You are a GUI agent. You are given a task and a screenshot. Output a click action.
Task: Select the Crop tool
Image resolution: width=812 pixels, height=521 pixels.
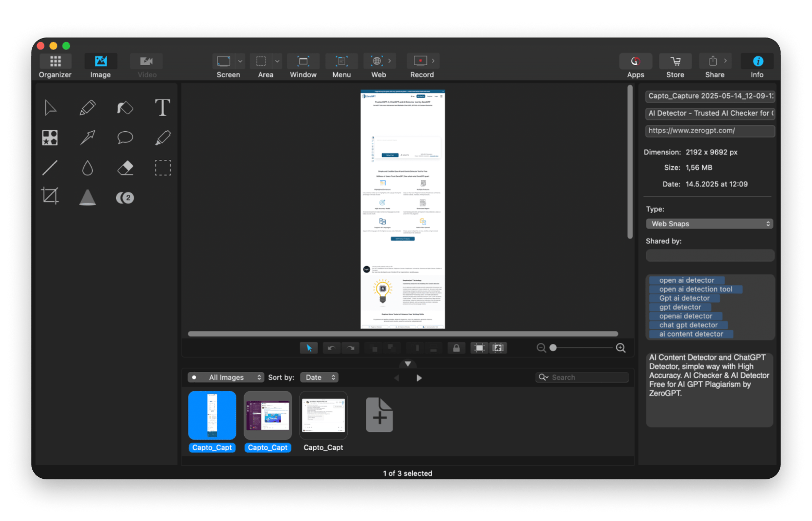coord(50,196)
